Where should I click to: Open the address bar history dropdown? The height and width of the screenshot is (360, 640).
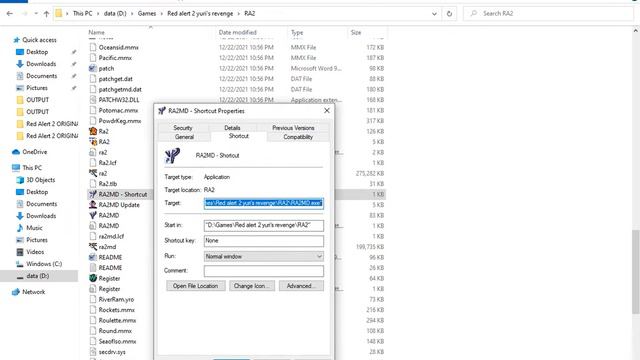click(434, 13)
